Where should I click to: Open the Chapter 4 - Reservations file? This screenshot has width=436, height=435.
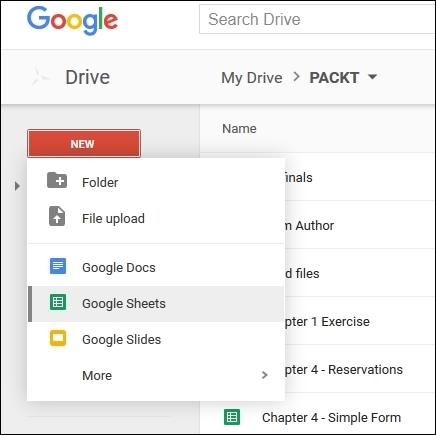343,369
